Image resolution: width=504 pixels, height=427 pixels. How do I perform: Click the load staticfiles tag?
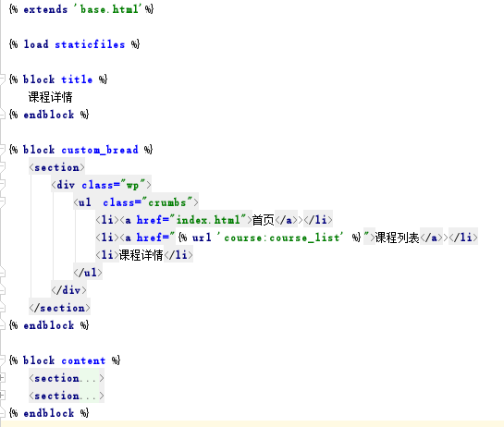coord(74,44)
